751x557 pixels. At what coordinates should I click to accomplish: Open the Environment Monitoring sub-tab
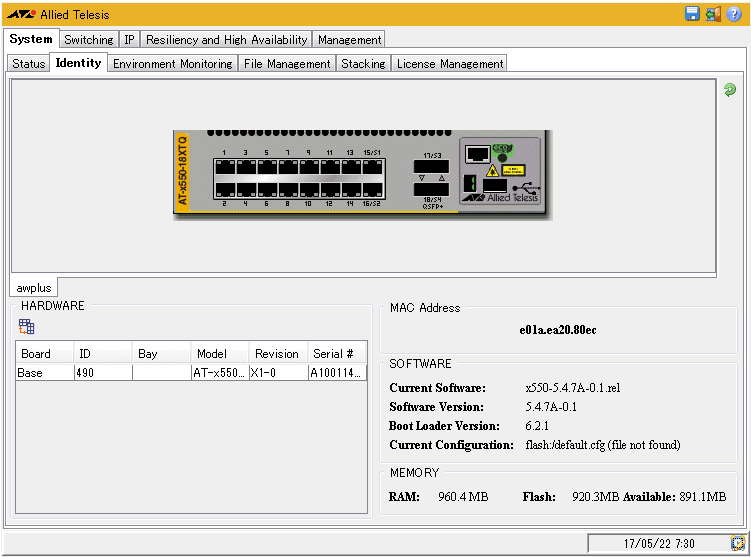point(172,64)
